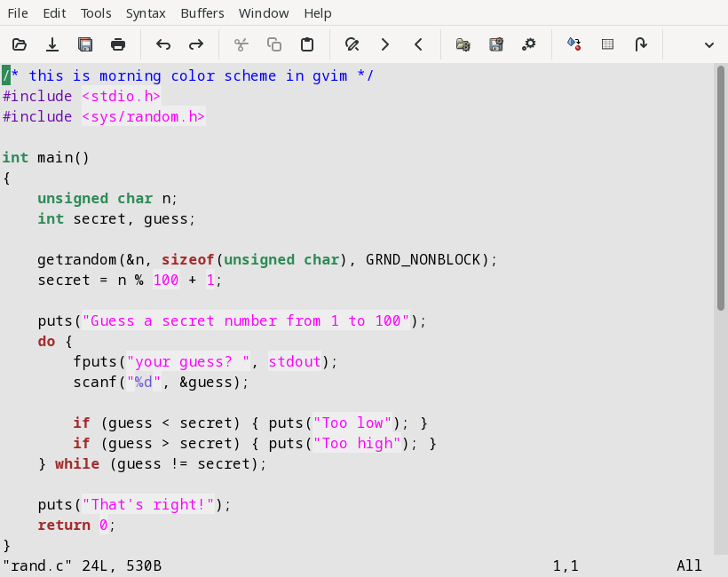The height and width of the screenshot is (577, 728).
Task: Click the vertical scrollbar thumb
Action: (721, 188)
